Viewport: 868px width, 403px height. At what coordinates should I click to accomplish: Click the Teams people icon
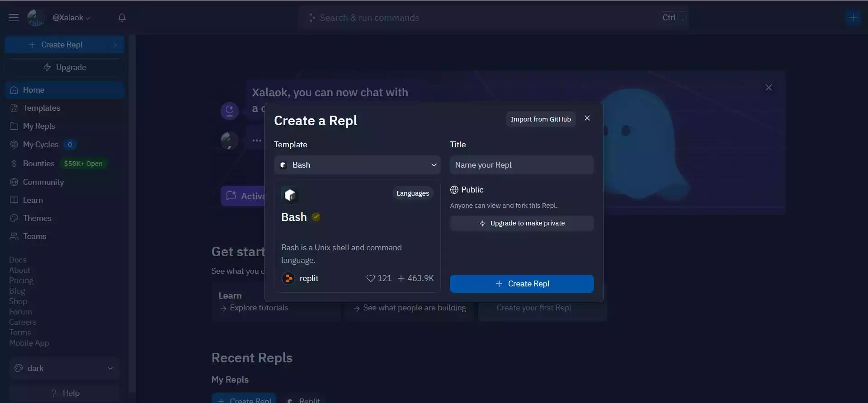pyautogui.click(x=14, y=236)
